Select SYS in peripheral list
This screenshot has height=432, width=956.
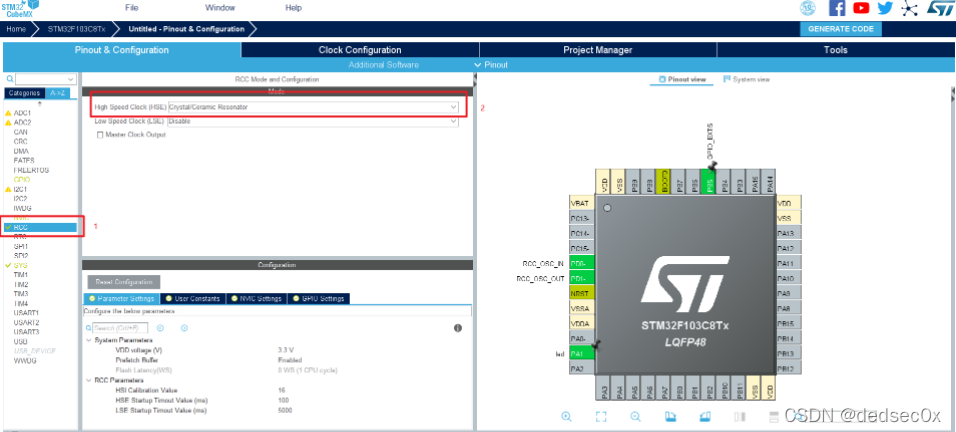[20, 266]
